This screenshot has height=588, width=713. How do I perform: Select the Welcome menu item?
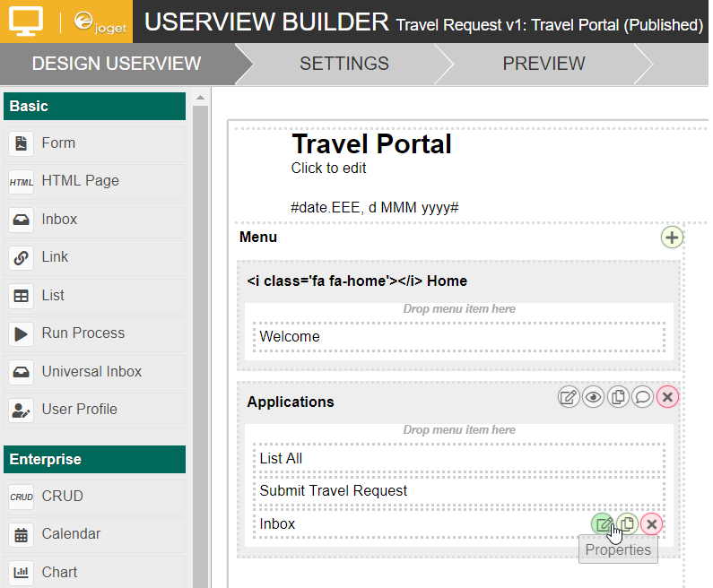point(459,337)
